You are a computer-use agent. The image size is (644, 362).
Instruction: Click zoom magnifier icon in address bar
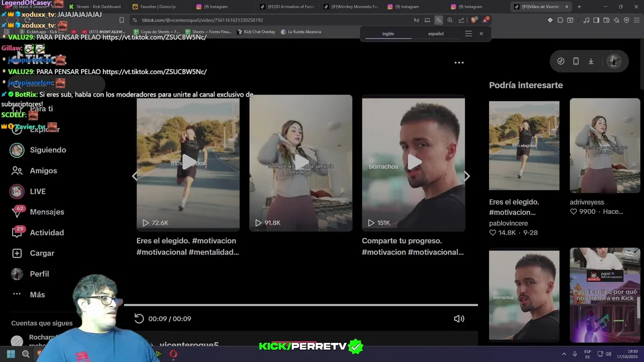pyautogui.click(x=450, y=20)
